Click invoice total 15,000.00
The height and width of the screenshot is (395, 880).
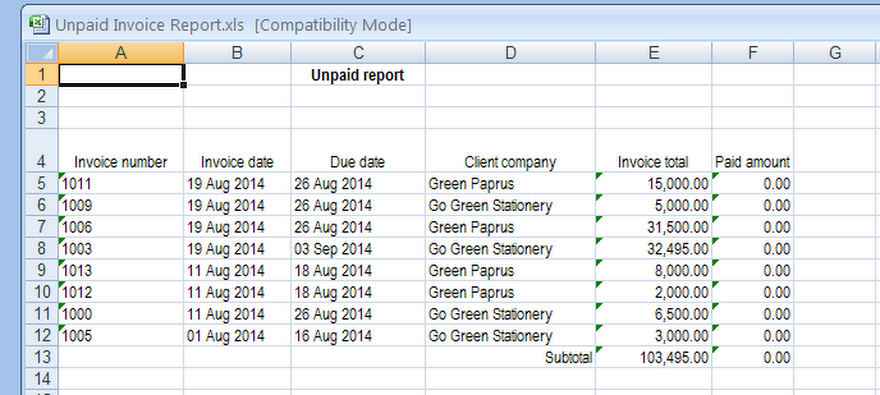[x=654, y=183]
